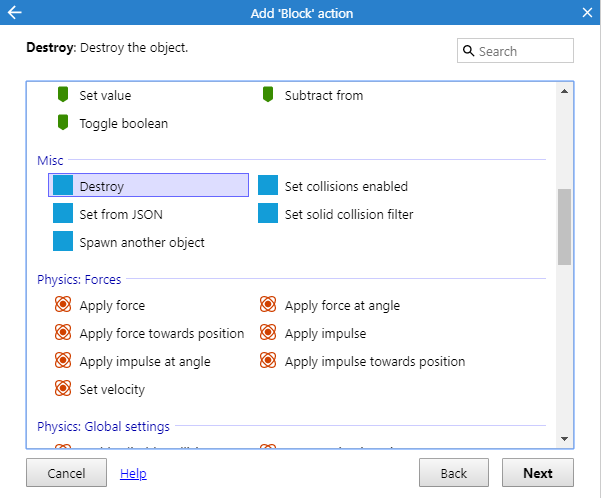Click the scrollbar up arrow
Image resolution: width=601 pixels, height=498 pixels.
click(565, 91)
